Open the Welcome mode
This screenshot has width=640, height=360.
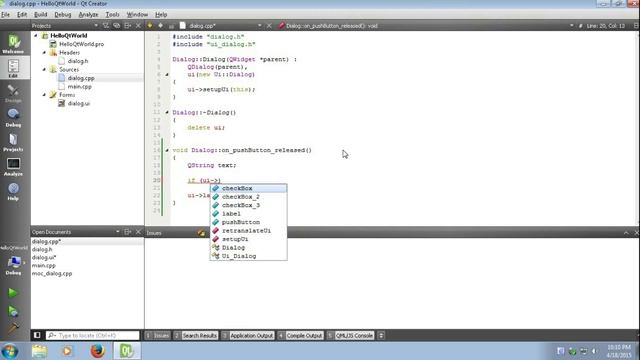(x=13, y=44)
